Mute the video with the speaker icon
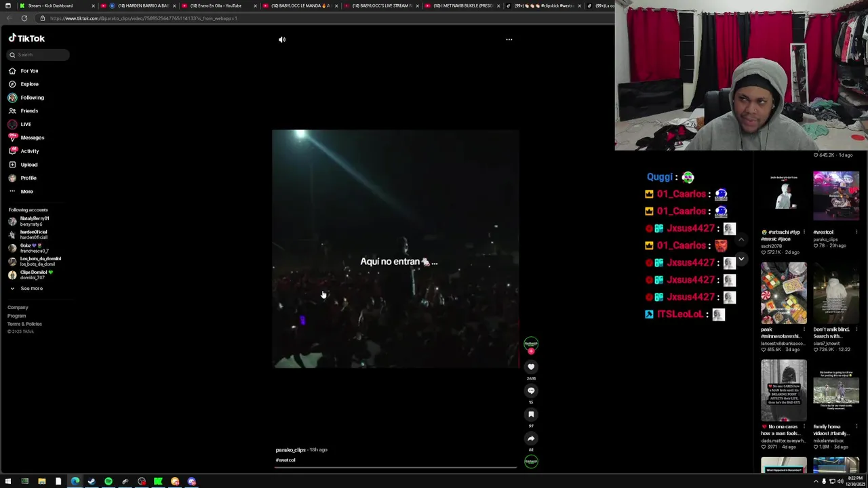The height and width of the screenshot is (488, 868). [x=282, y=39]
